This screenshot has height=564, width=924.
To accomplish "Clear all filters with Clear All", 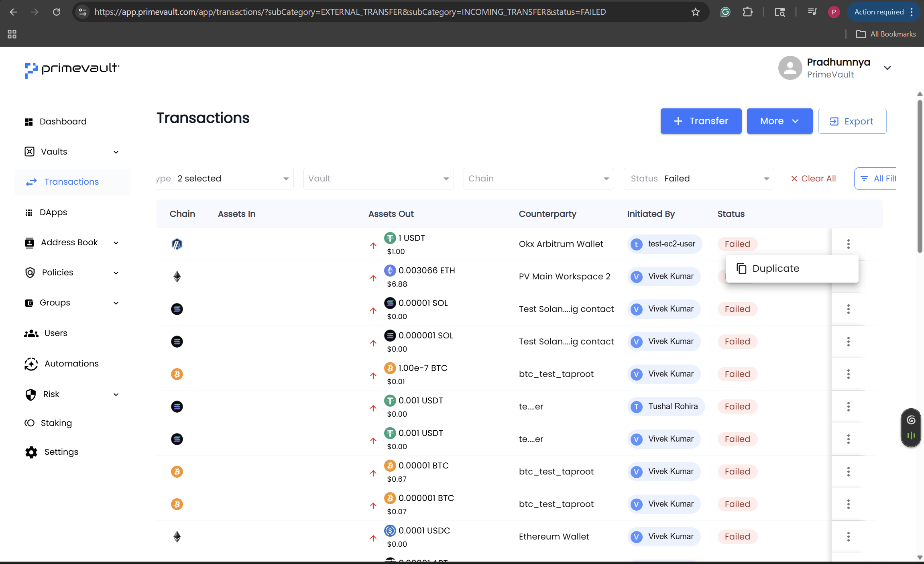I will [813, 179].
